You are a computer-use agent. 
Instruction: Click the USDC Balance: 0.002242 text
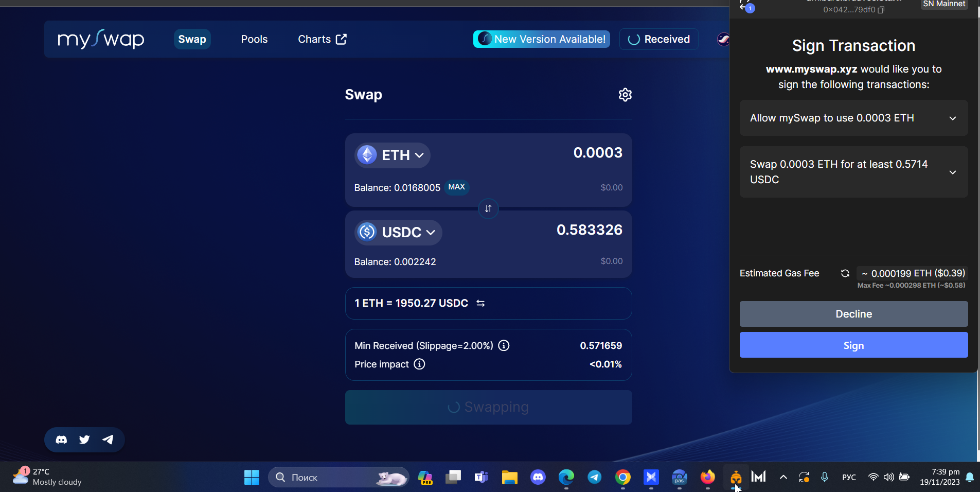coord(395,262)
